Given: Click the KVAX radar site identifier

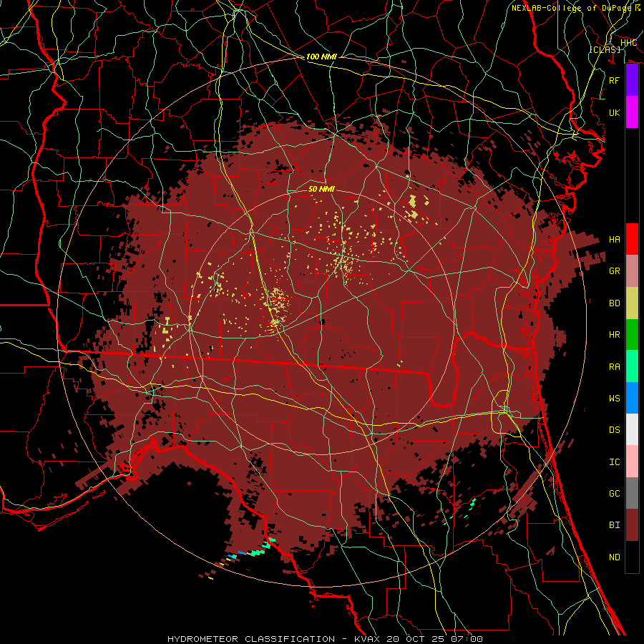Looking at the screenshot, I should (x=368, y=639).
